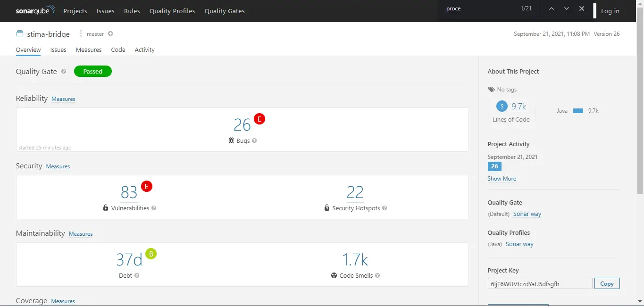Screen dimensions: 644x306
Task: Click the plus icon next to master branch
Action: coord(110,34)
